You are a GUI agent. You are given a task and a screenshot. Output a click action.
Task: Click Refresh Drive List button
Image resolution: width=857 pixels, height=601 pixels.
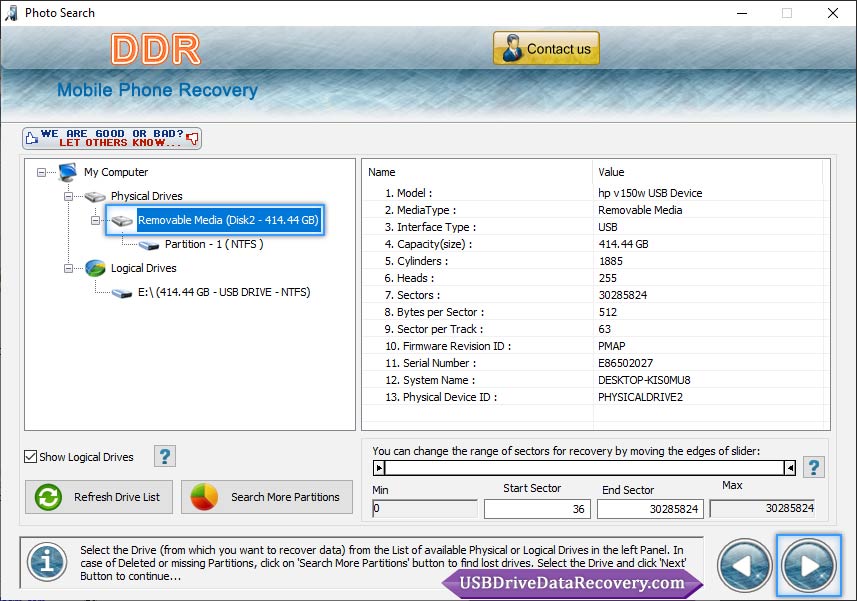99,497
